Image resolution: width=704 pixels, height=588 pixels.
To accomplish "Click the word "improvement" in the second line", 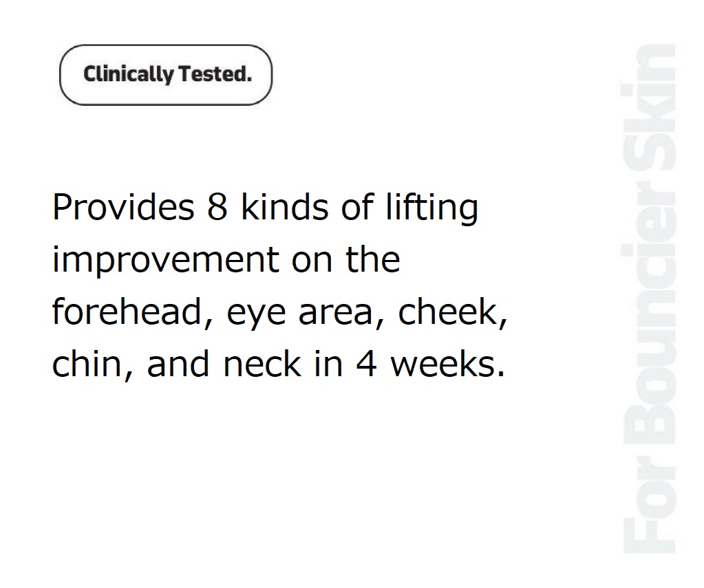I will pos(166,261).
